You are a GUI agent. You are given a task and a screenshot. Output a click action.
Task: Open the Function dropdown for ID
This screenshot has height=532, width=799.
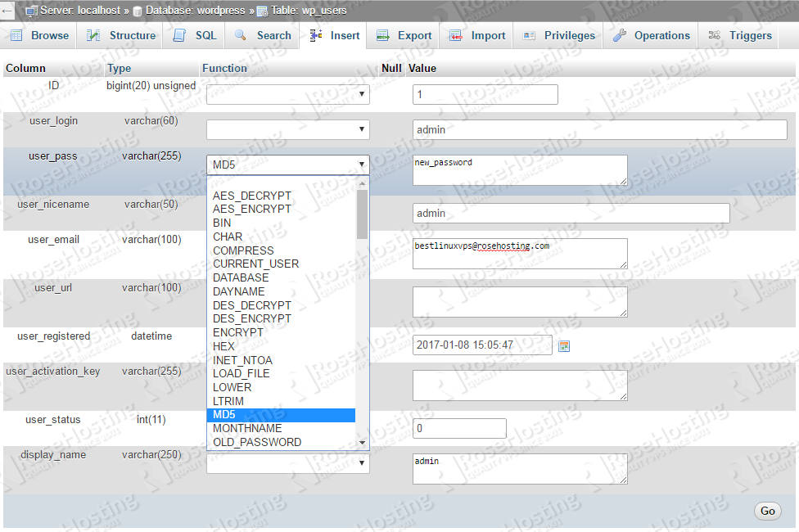(288, 94)
